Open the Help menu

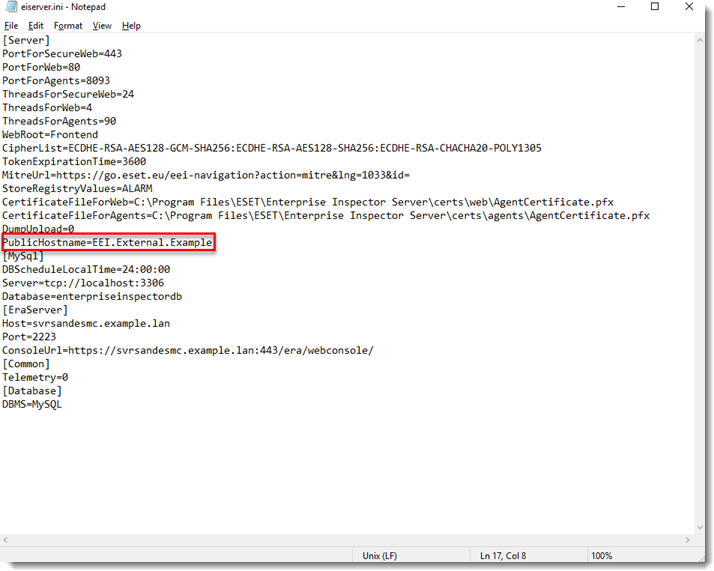pyautogui.click(x=131, y=26)
